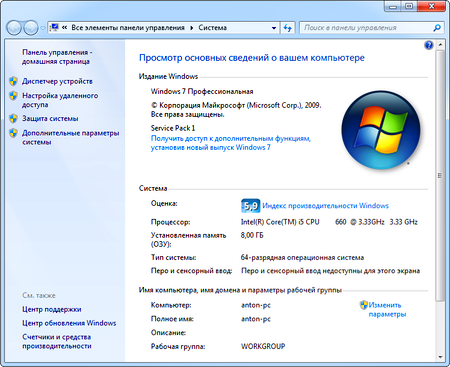Click shield icon beside Диспетчер устройств

(13, 81)
